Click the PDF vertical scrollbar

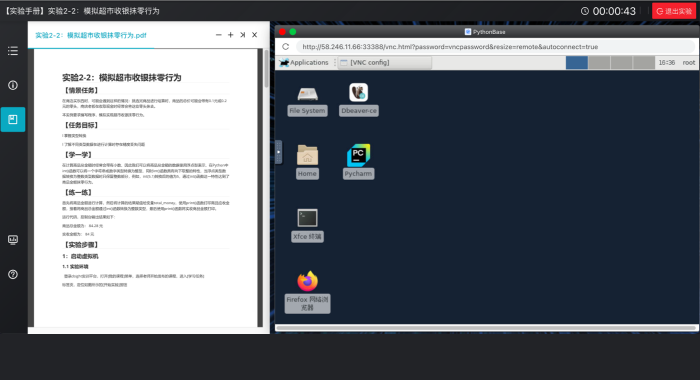(x=267, y=68)
